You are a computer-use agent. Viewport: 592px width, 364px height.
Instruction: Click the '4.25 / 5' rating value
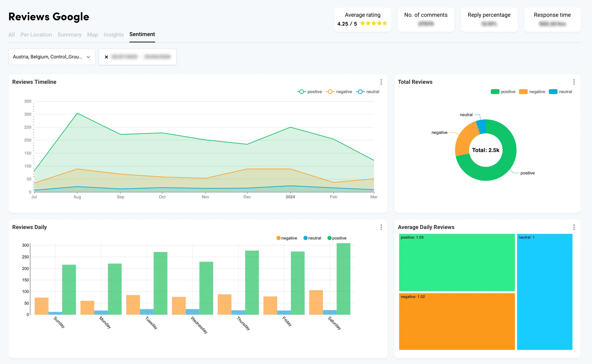(347, 24)
